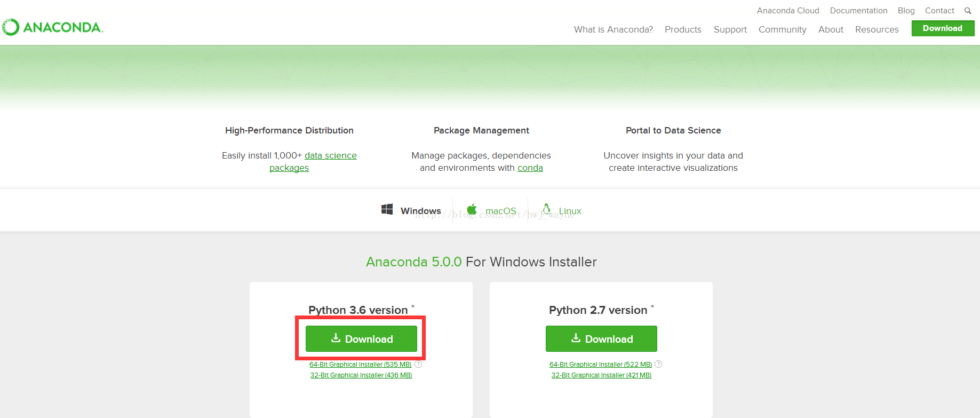Click help icon beside 64-Bit installer (535 MB)
Viewport: 980px width, 418px height.
[418, 365]
